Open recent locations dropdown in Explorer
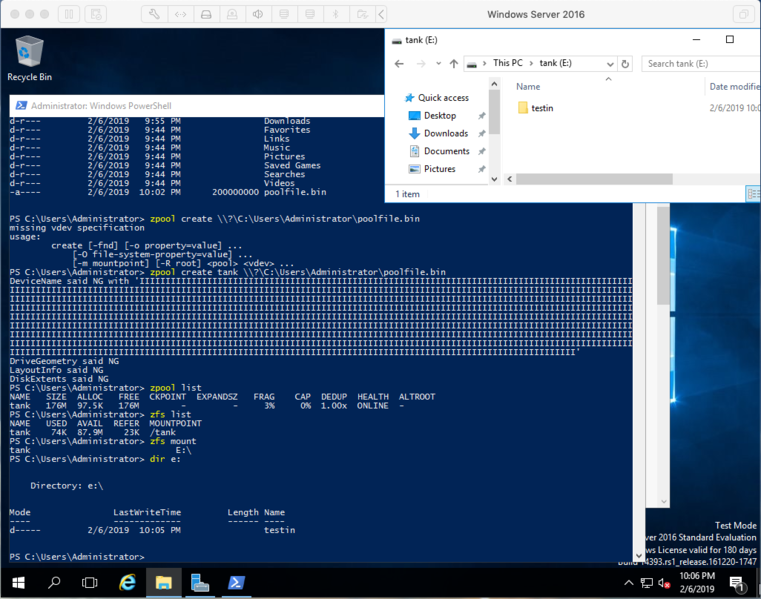 tap(438, 64)
